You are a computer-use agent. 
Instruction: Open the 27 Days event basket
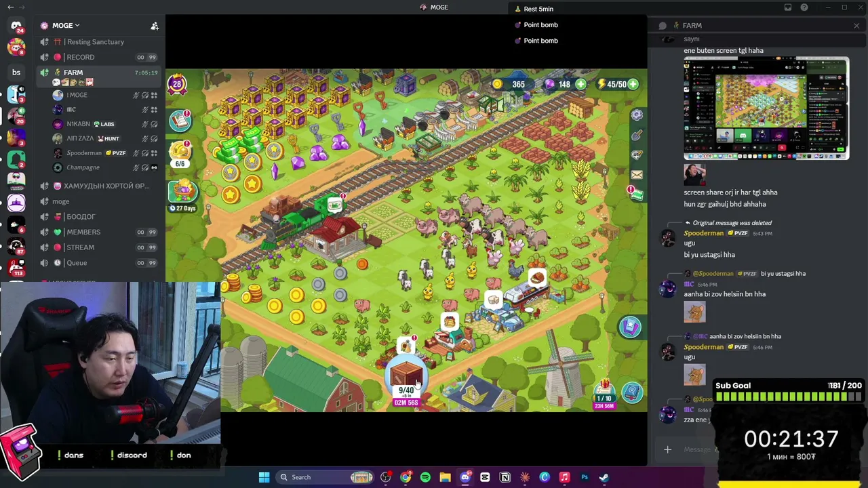pos(183,196)
